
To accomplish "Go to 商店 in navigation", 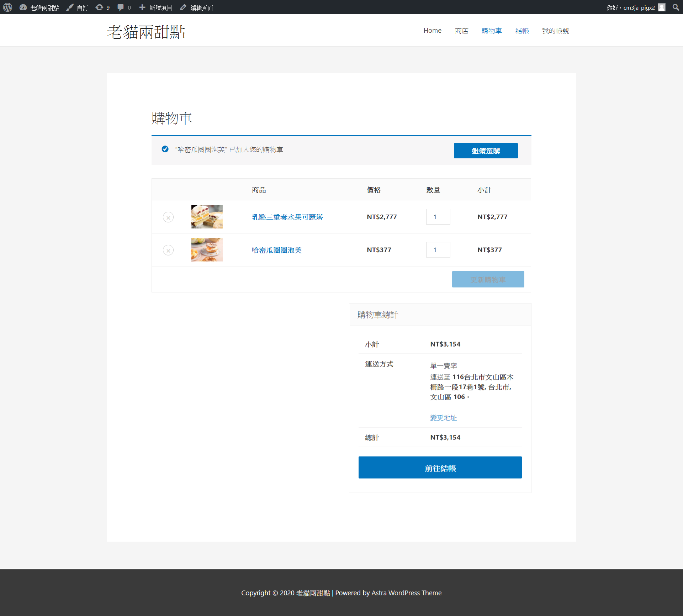I will 461,31.
